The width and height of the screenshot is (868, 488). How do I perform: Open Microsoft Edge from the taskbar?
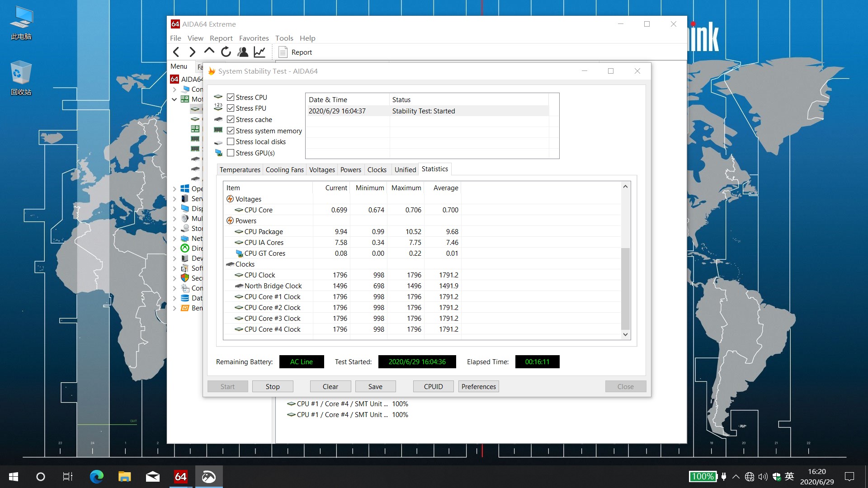[96, 477]
